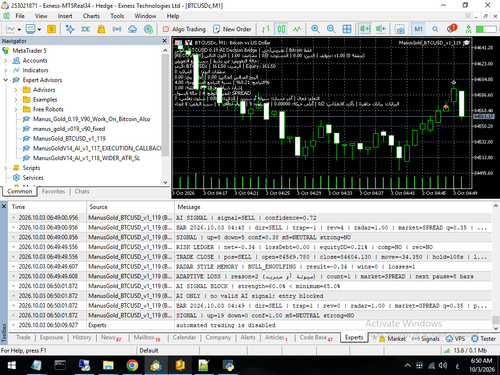Expand the Indicators tree node
The width and height of the screenshot is (500, 375).
point(6,70)
